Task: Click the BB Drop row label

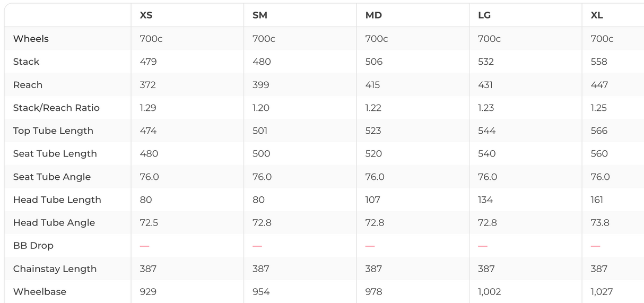Action: pos(33,246)
